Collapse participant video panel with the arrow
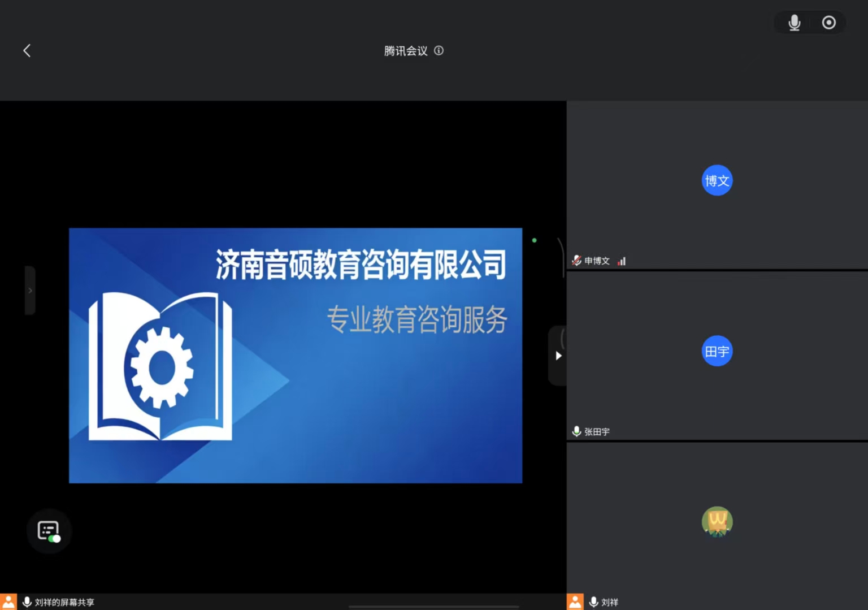868x610 pixels. (x=558, y=356)
